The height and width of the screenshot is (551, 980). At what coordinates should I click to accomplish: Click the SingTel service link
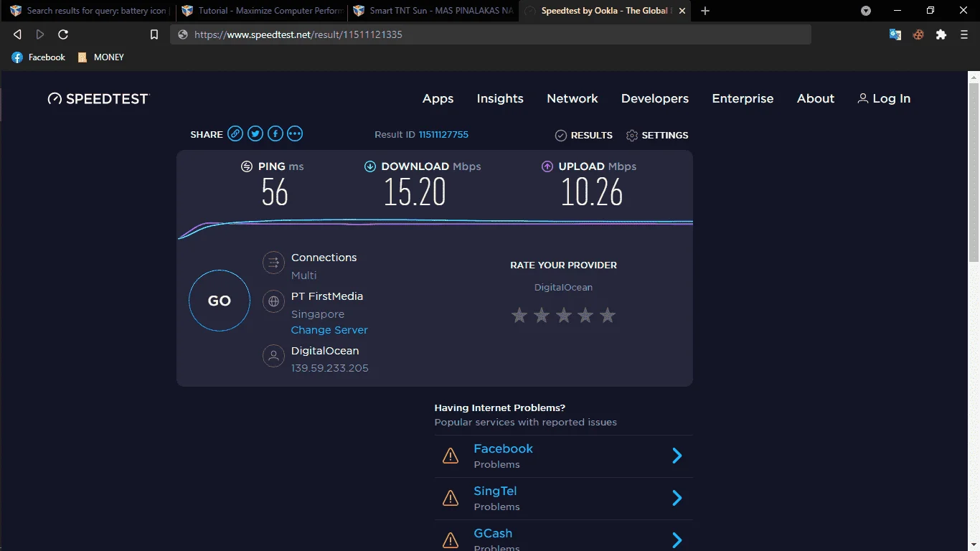(x=495, y=491)
